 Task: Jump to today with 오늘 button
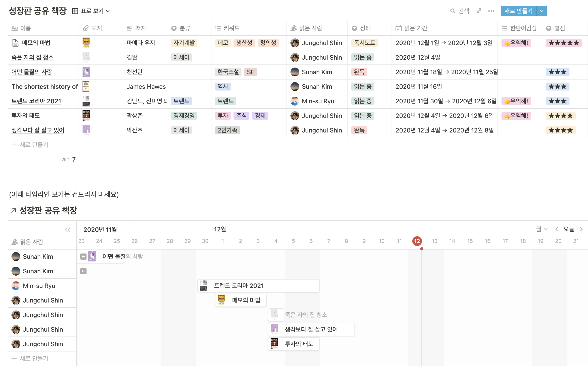click(x=569, y=229)
